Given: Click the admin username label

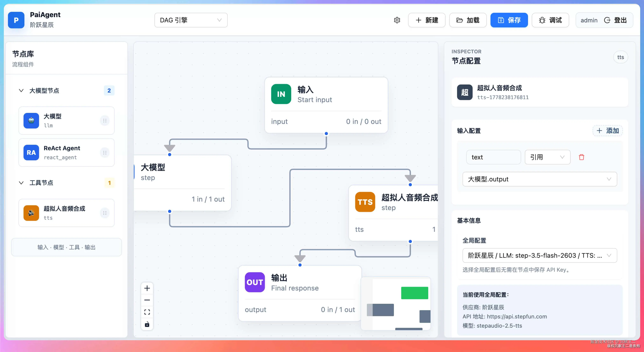Looking at the screenshot, I should point(589,20).
